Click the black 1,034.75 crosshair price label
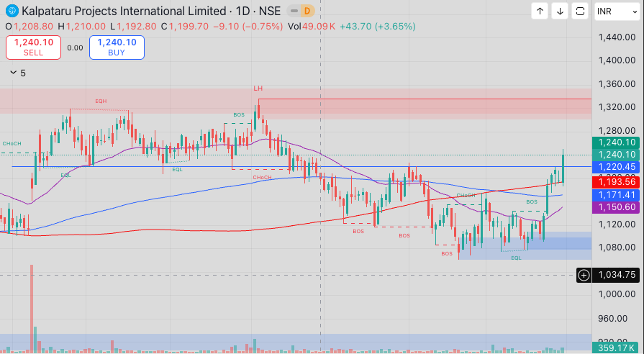Image resolution: width=644 pixels, height=354 pixels. pyautogui.click(x=616, y=275)
